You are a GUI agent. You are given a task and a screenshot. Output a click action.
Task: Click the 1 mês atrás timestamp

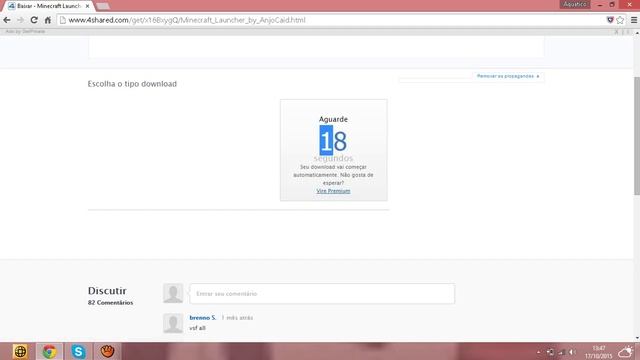237,318
